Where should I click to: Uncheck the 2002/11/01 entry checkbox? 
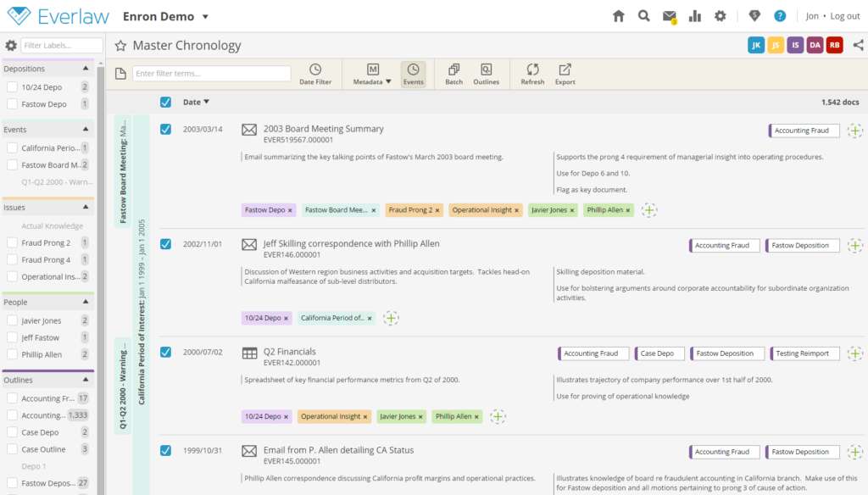[x=165, y=243]
